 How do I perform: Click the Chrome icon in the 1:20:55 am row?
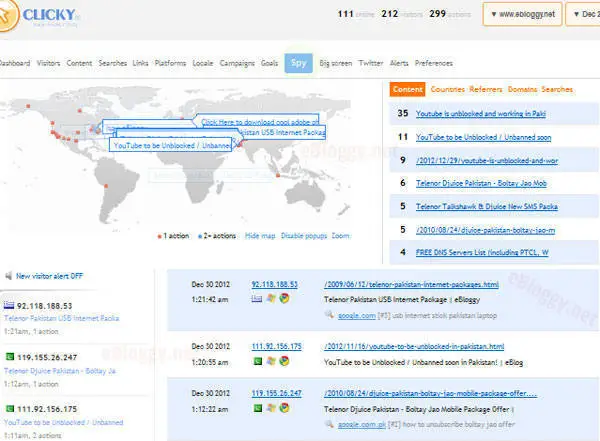pyautogui.click(x=284, y=361)
